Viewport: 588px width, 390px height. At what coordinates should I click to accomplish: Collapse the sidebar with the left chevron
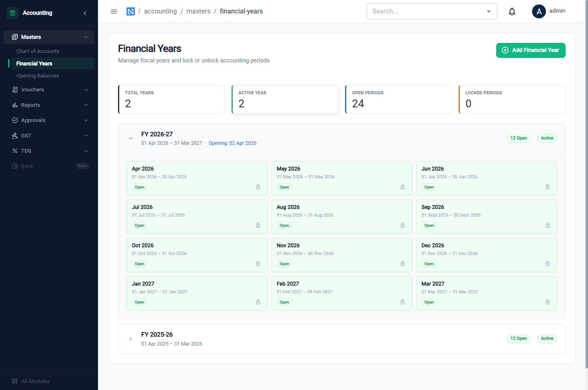85,13
